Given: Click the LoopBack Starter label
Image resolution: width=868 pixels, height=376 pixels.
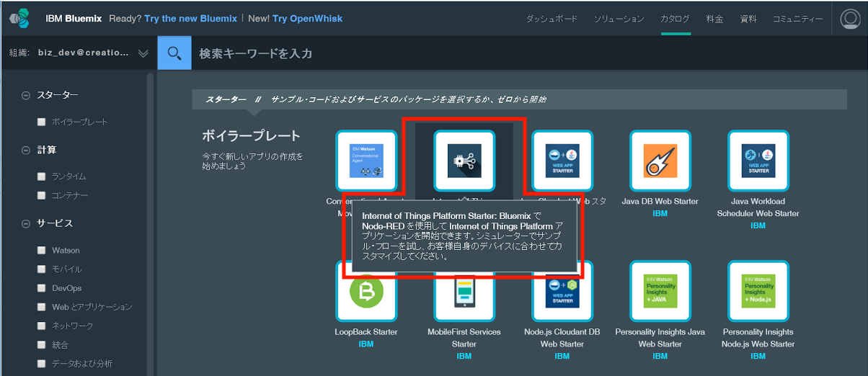Looking at the screenshot, I should click(366, 332).
